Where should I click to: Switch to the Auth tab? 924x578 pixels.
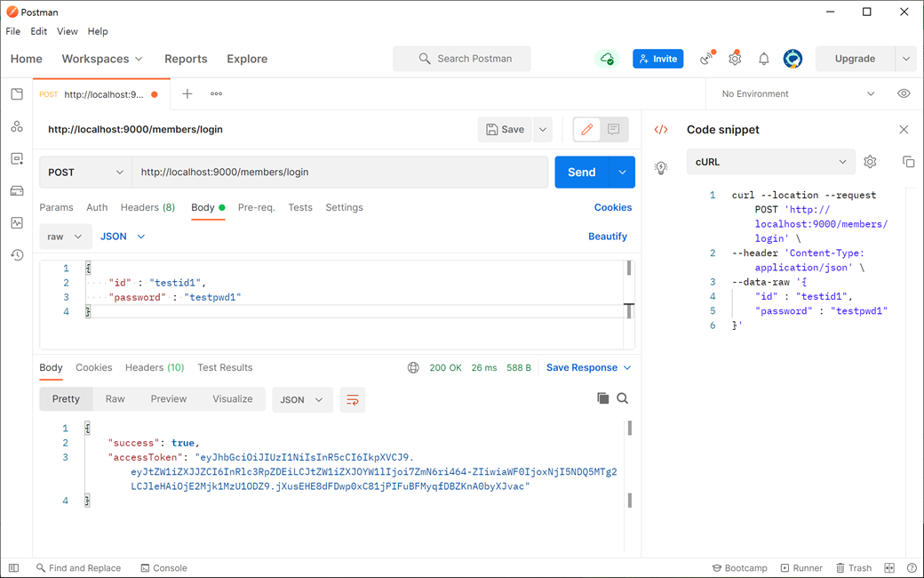click(97, 207)
